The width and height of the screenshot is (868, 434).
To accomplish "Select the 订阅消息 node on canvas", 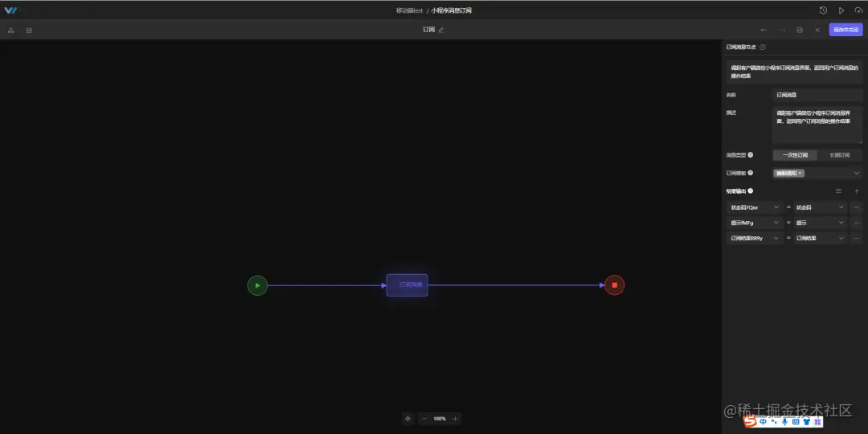I will click(x=407, y=285).
